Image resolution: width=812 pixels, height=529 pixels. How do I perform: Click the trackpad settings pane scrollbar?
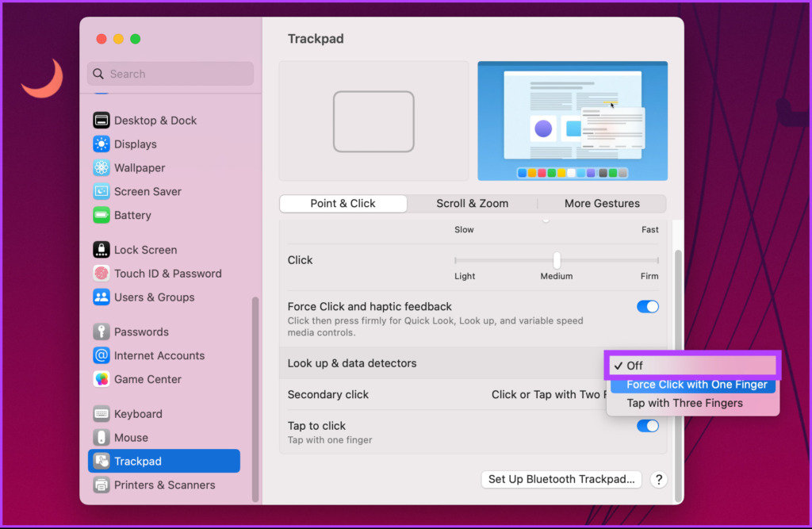(678, 376)
